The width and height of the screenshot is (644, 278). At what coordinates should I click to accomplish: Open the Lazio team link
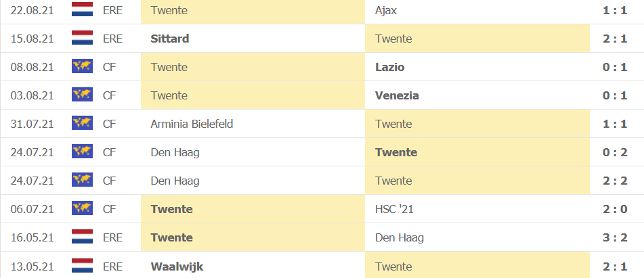390,67
